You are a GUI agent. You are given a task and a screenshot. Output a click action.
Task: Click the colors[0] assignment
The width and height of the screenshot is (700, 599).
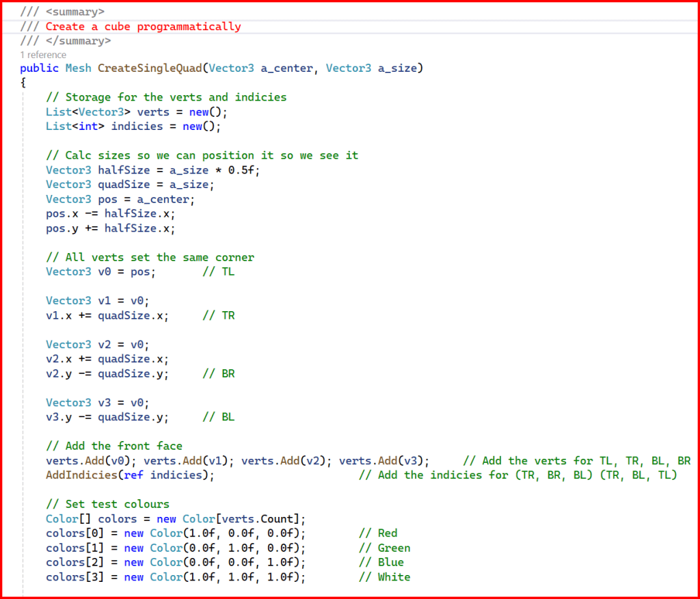tap(72, 533)
